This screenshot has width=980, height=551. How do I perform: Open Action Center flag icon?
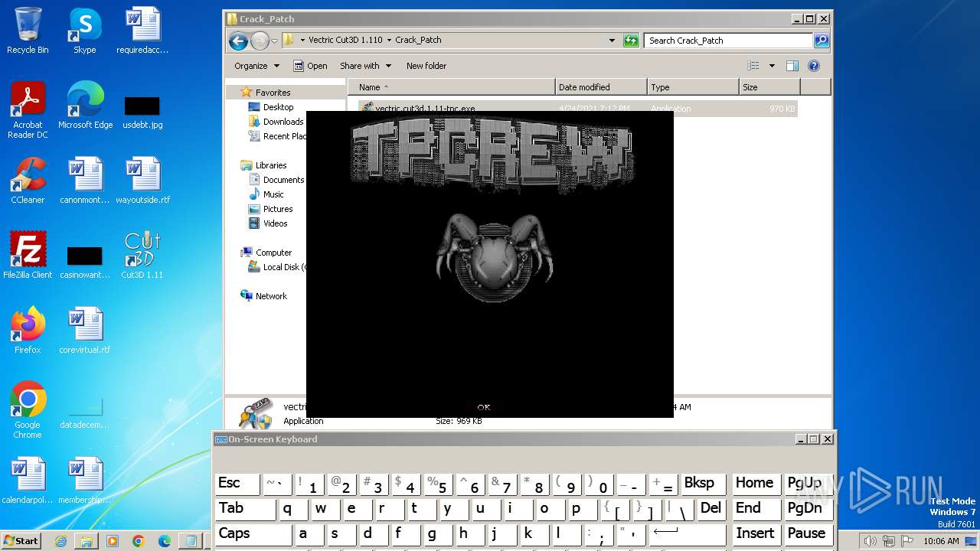tap(906, 541)
